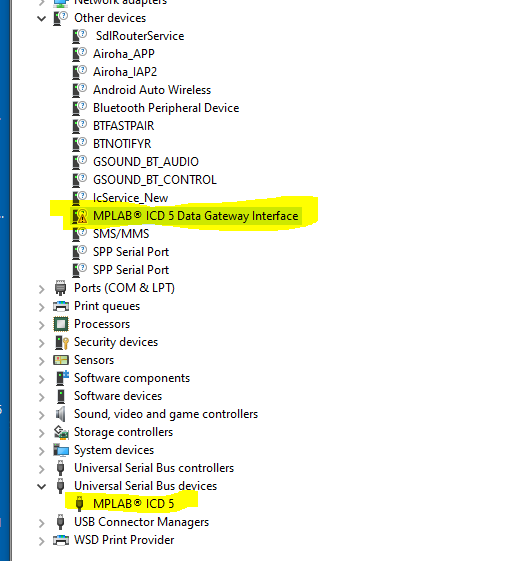Screen dimensions: 507x561
Task: Select the MPLAB ICD 5 USB device
Action: (x=134, y=504)
